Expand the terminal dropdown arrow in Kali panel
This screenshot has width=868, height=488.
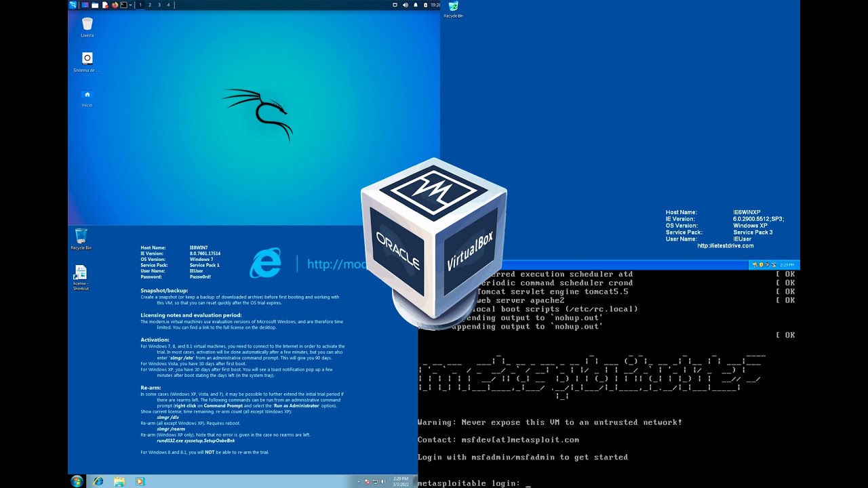pyautogui.click(x=130, y=5)
